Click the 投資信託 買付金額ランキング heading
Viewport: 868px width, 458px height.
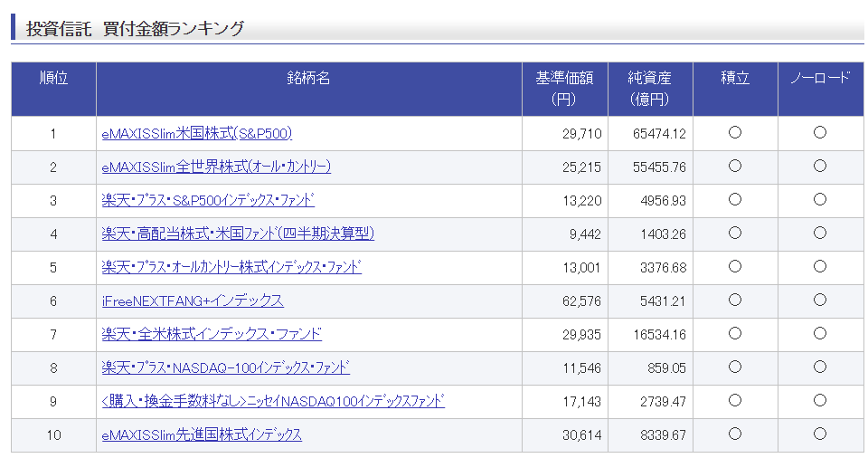[135, 28]
